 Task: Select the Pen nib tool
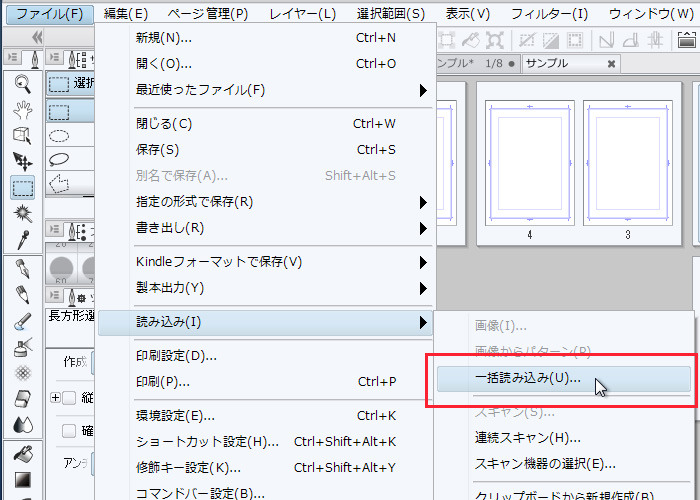point(22,269)
